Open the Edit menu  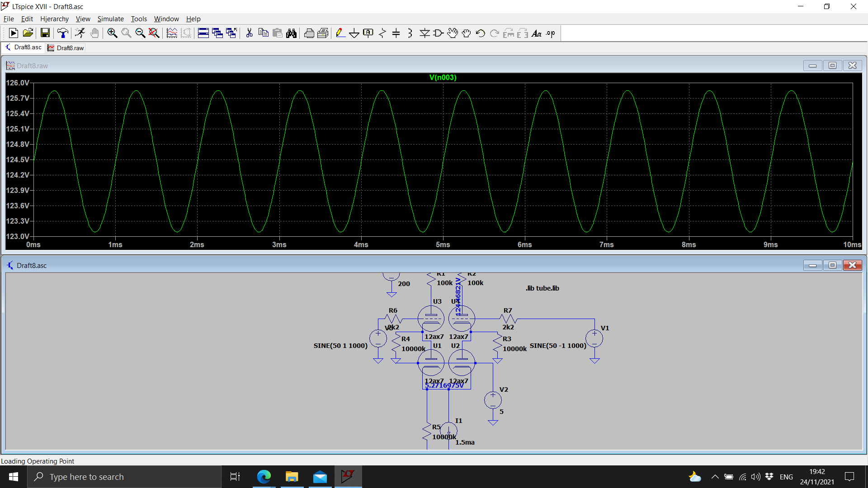(x=27, y=19)
